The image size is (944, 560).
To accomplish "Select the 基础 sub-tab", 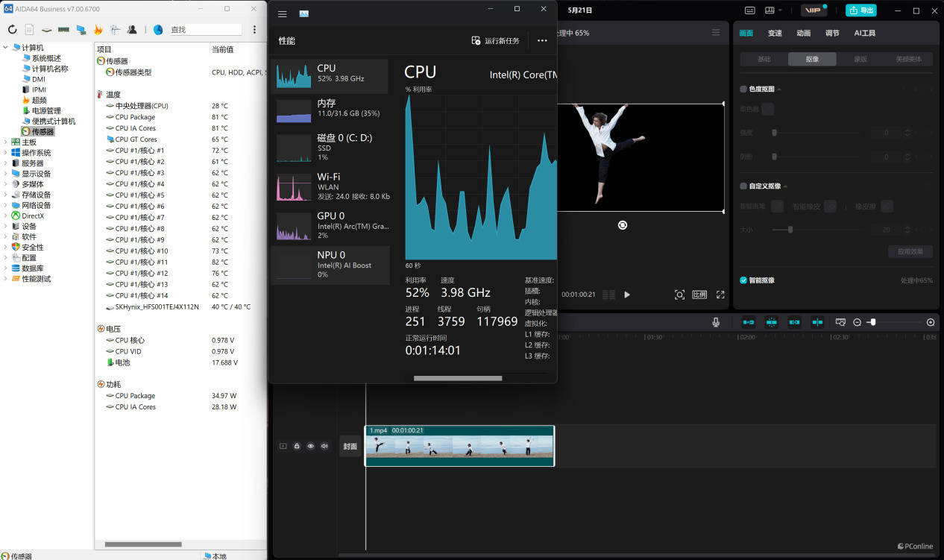I will [764, 59].
